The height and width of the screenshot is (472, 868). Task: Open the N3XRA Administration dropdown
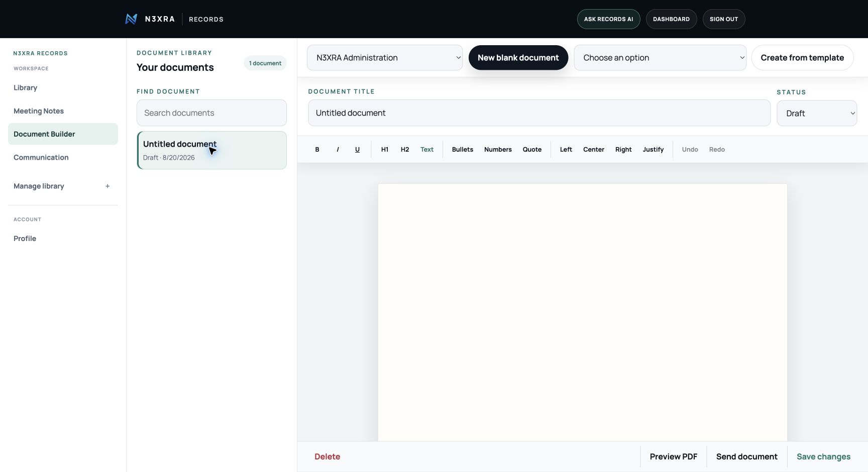pos(385,58)
